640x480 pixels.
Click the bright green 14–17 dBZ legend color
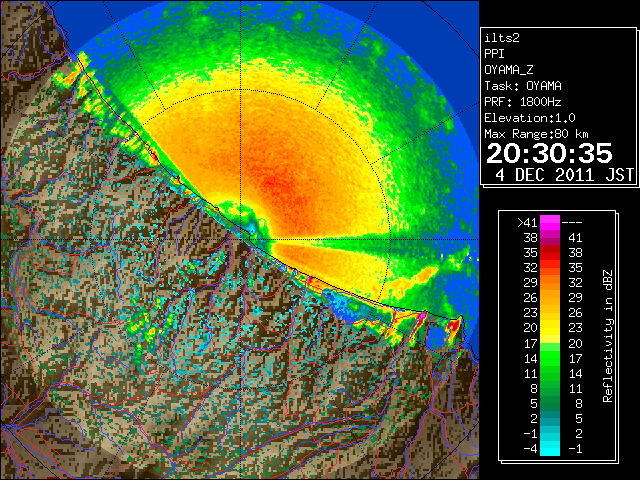click(550, 358)
